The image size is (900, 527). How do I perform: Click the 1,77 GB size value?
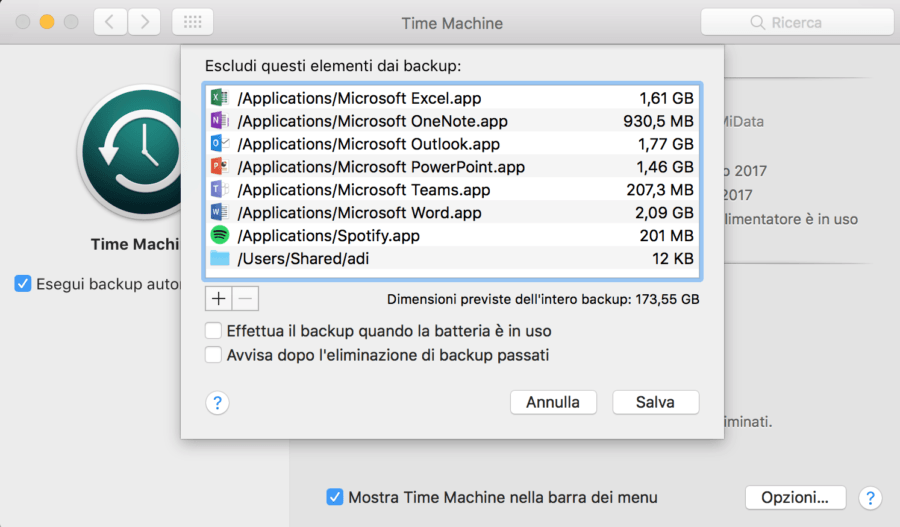666,144
